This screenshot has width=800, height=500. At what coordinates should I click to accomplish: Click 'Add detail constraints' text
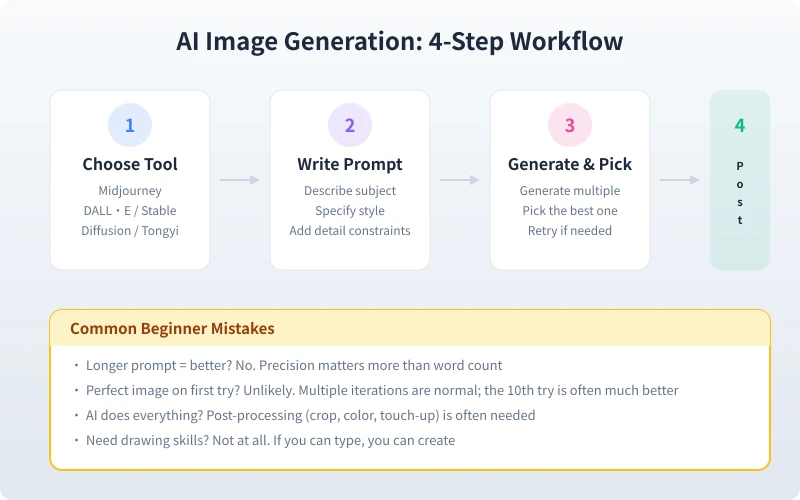click(349, 231)
